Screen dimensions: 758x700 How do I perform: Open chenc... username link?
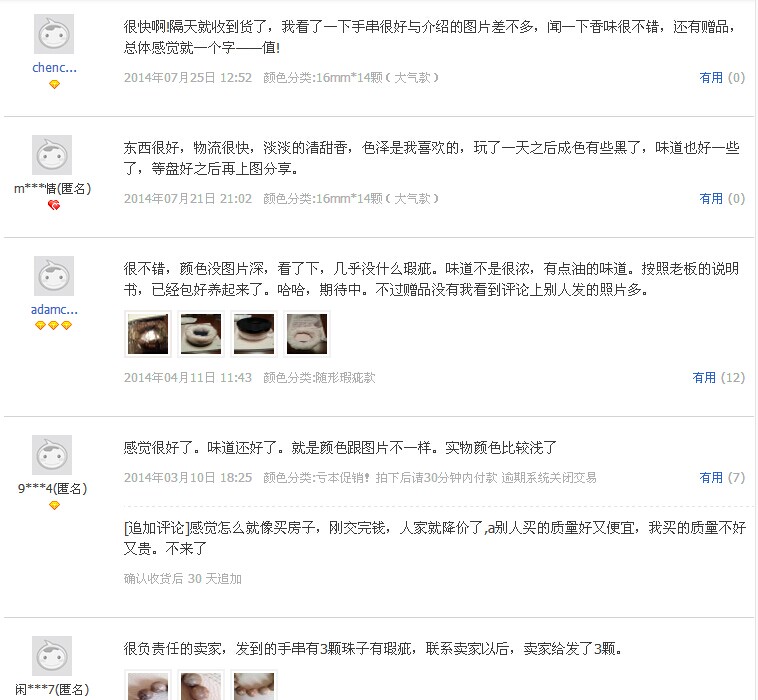click(x=54, y=68)
